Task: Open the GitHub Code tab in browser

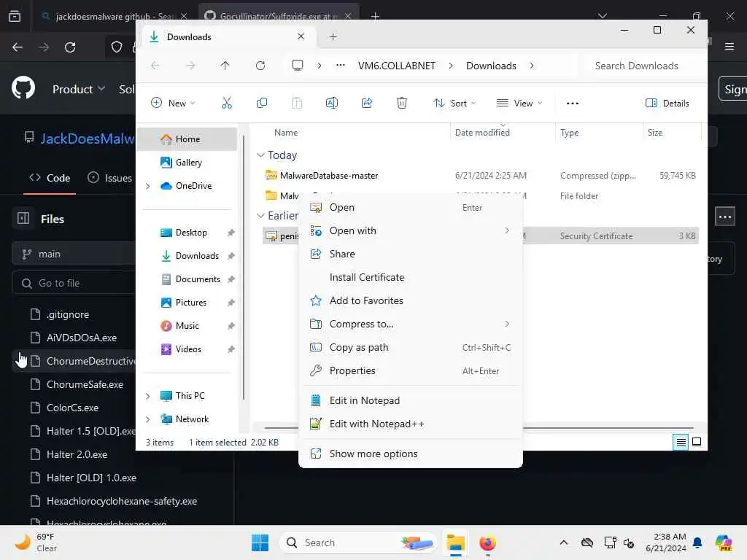Action: point(50,178)
